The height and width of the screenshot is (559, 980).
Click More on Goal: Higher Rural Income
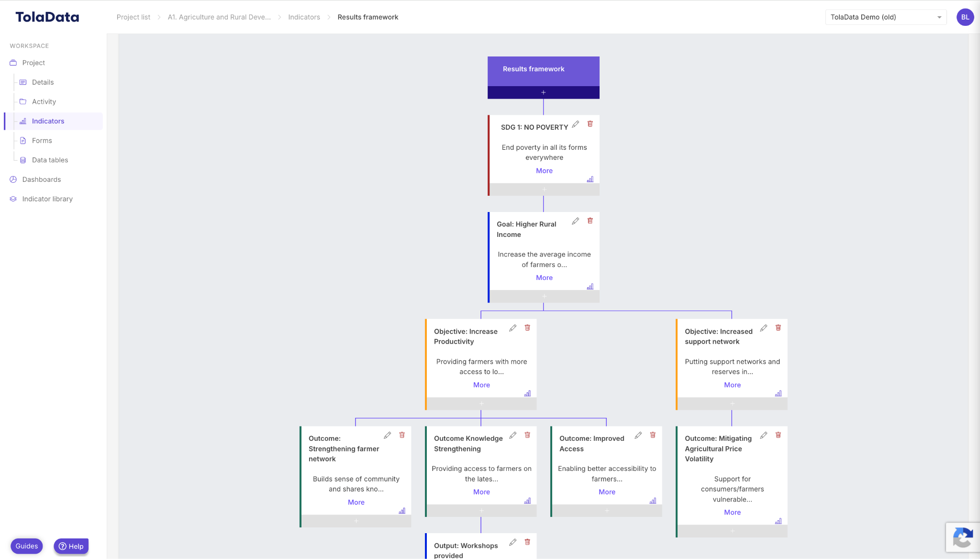pos(544,278)
